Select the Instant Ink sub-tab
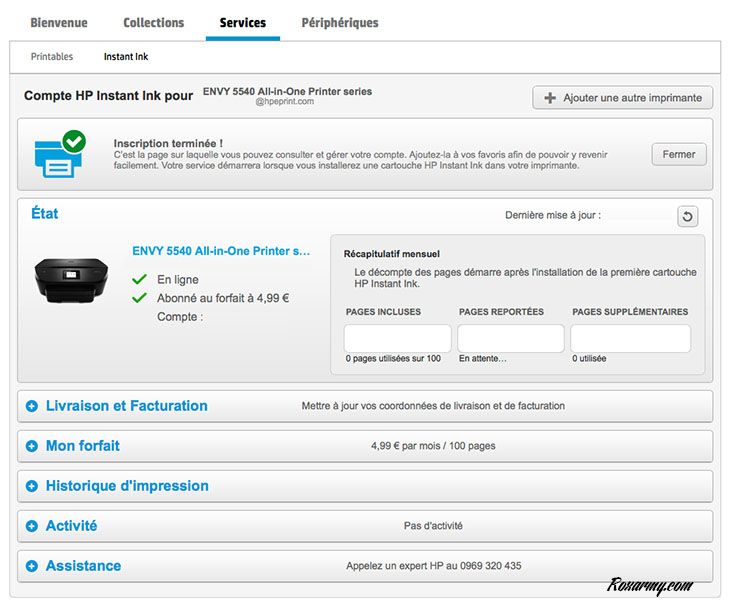Image resolution: width=729 pixels, height=600 pixels. coord(126,57)
